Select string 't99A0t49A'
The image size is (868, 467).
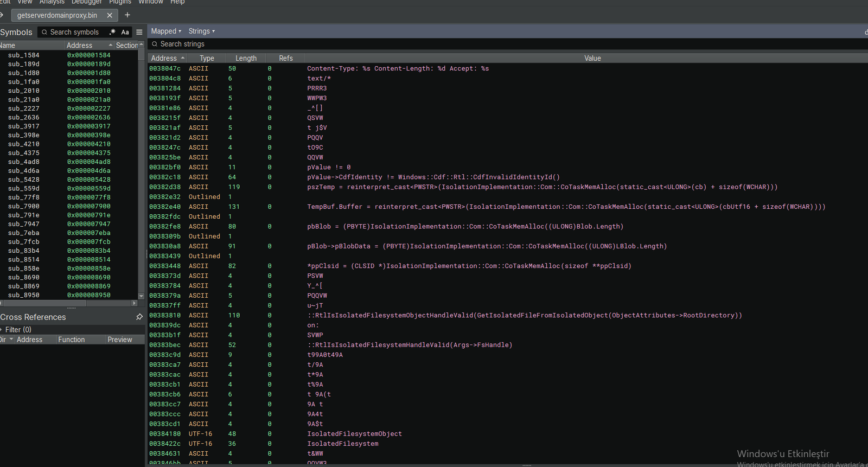tap(325, 355)
